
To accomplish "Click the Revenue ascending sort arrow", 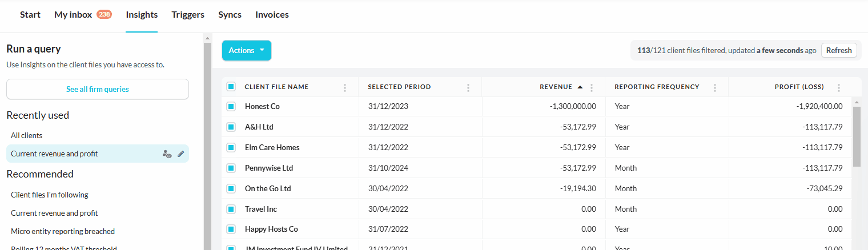I will tap(580, 87).
